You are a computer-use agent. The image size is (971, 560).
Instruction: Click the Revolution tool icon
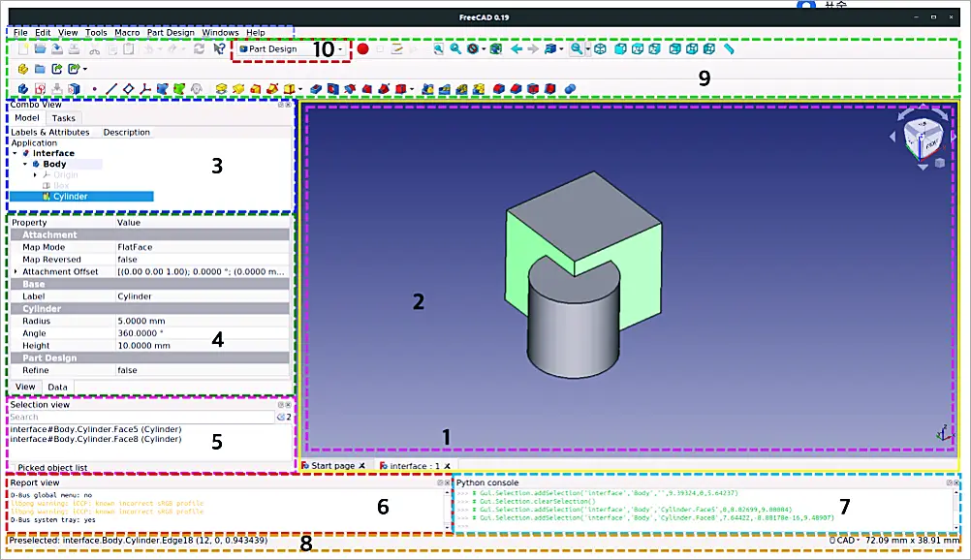pos(238,89)
